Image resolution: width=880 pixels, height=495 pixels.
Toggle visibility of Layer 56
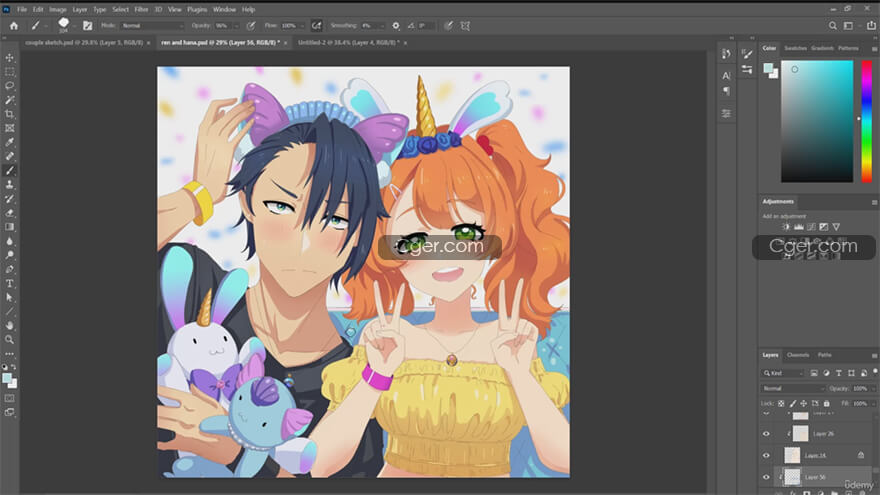(767, 477)
